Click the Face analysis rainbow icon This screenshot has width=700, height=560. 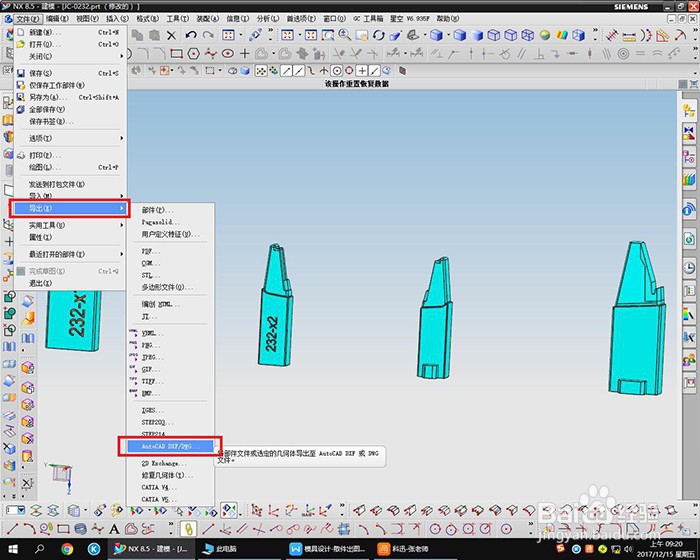(x=562, y=35)
